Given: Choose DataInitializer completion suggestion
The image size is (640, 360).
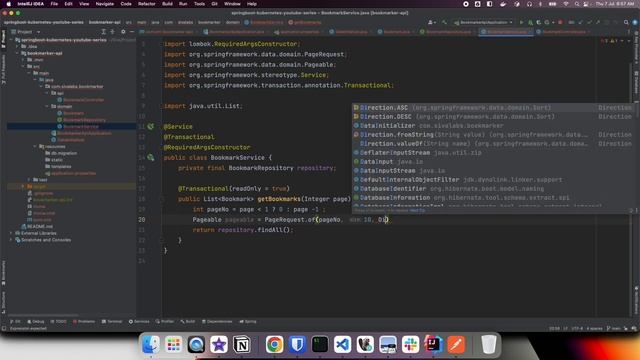Looking at the screenshot, I should coord(493,126).
